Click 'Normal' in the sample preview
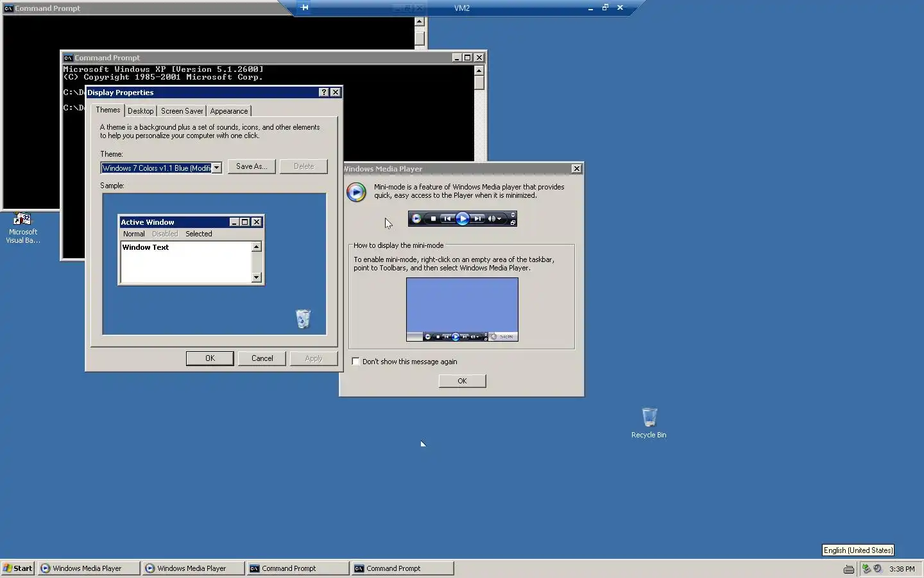This screenshot has width=924, height=578. coord(134,234)
